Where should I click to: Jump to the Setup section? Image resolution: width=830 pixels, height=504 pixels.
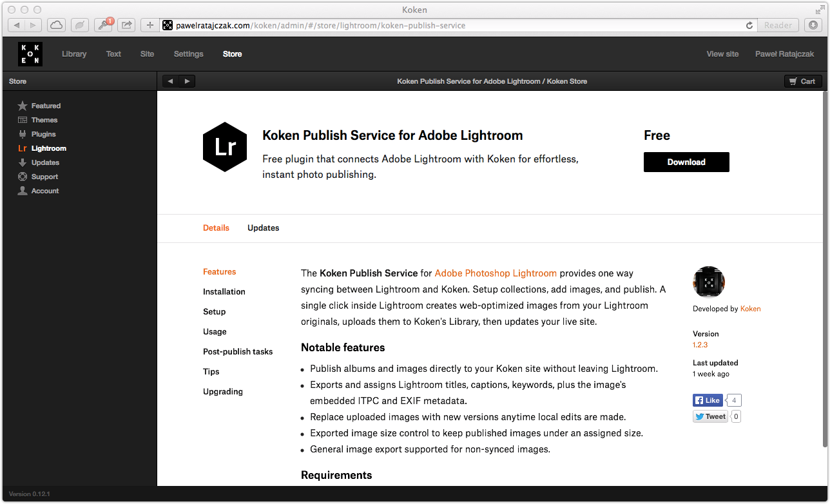click(x=214, y=312)
